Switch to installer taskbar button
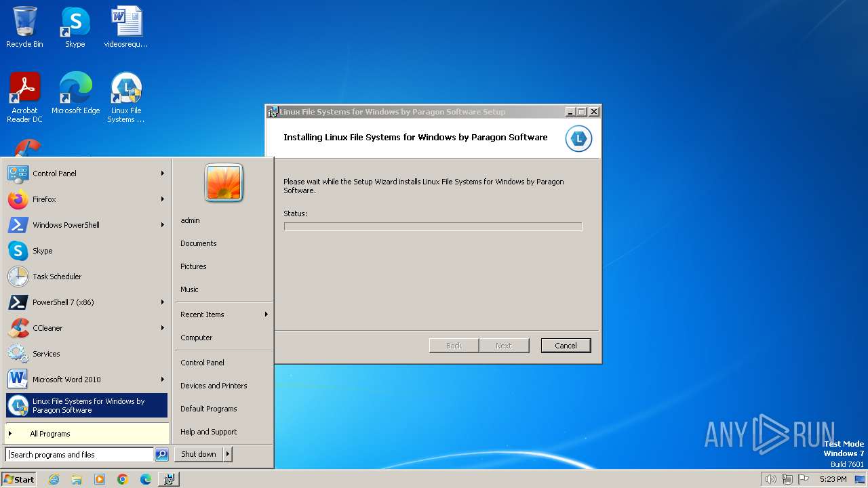Screen dimensions: 868x488 coord(169,479)
